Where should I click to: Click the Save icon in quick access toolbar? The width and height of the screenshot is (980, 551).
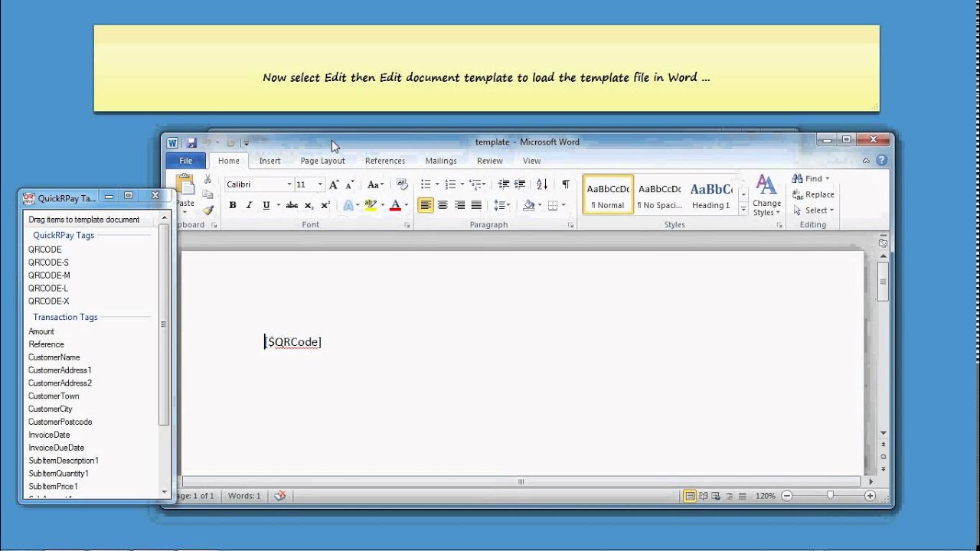(x=191, y=142)
